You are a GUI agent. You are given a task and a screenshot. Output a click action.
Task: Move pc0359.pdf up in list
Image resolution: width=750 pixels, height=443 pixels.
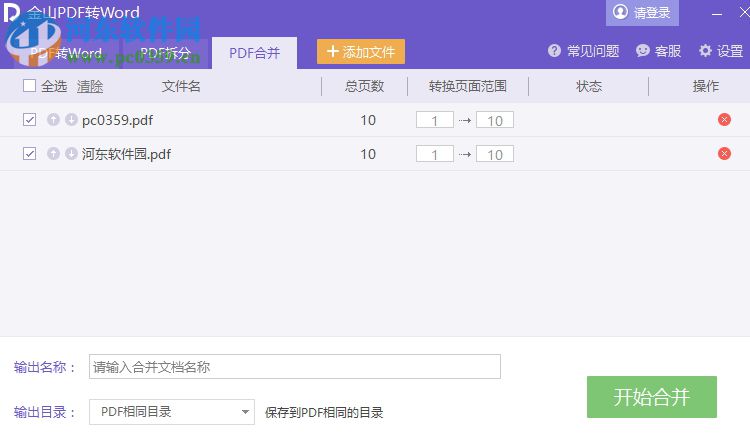53,120
